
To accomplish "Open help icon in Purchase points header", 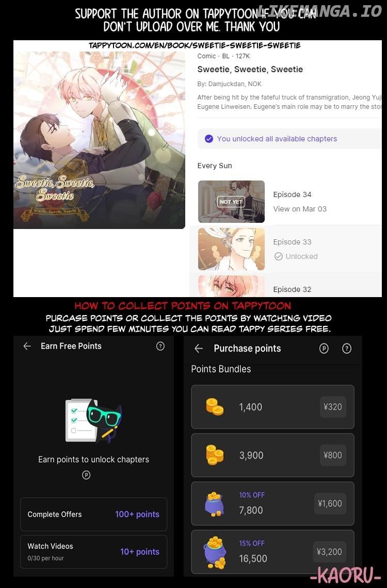I will coord(347,349).
